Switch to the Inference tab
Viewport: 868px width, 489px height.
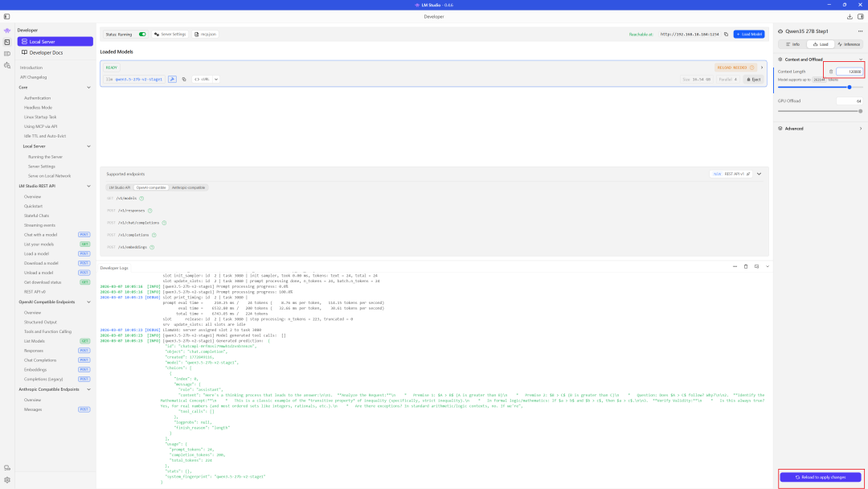point(849,44)
